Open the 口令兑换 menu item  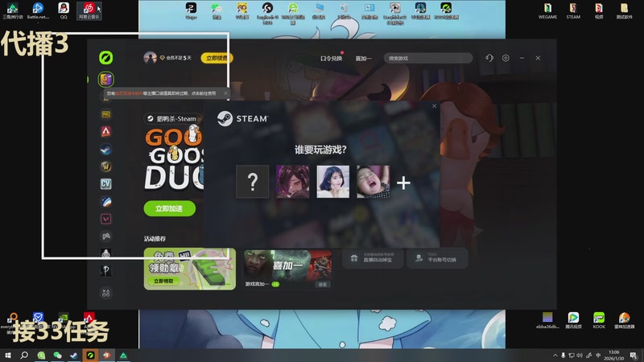331,58
